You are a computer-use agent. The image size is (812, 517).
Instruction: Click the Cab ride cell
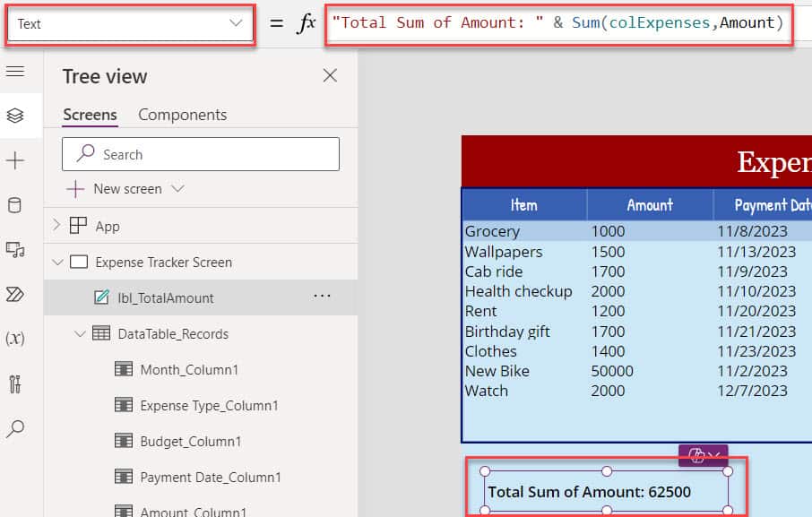pos(494,271)
